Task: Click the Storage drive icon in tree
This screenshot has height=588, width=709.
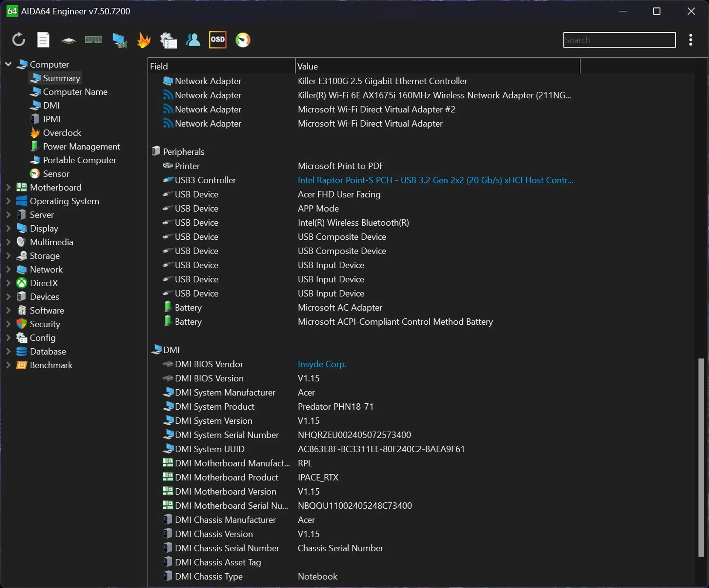Action: (x=22, y=256)
